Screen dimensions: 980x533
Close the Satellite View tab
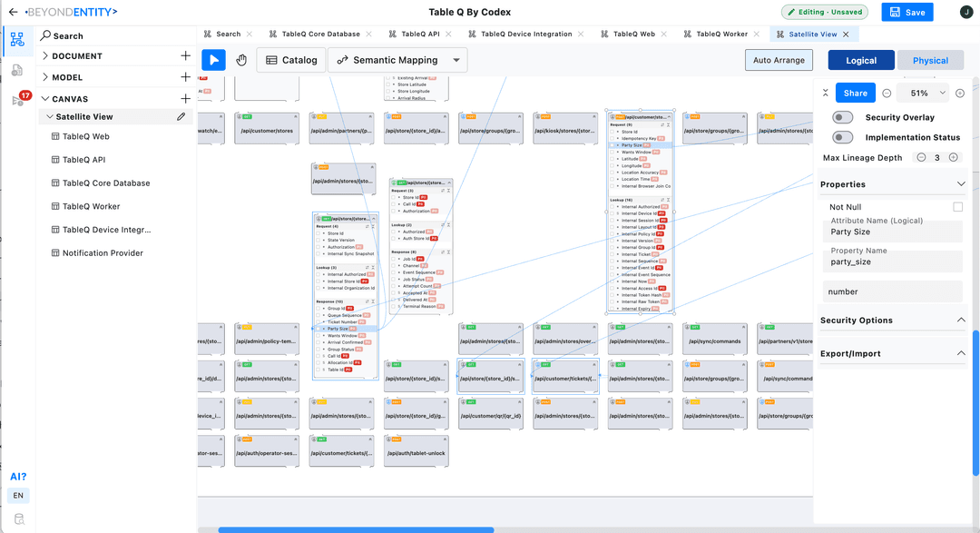tap(847, 35)
